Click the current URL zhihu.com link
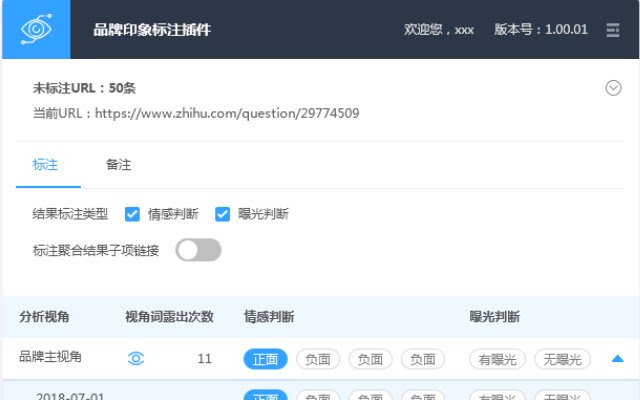The image size is (640, 400). [x=227, y=113]
